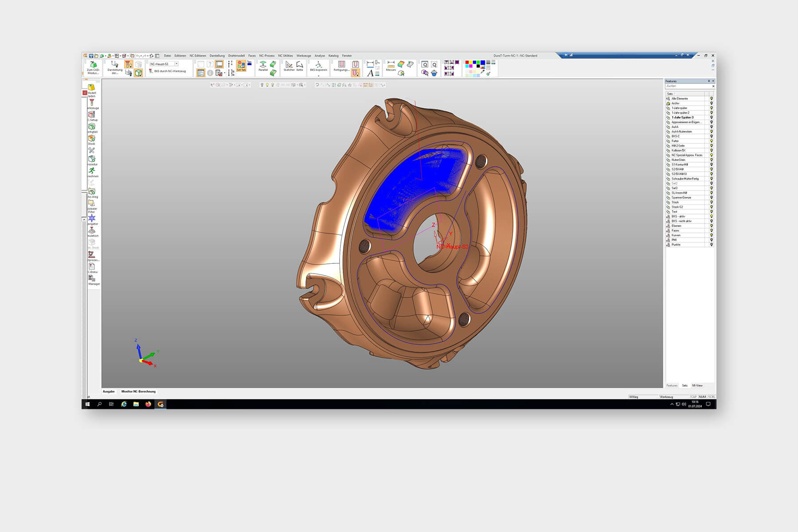Open the Fenster menu

point(347,56)
